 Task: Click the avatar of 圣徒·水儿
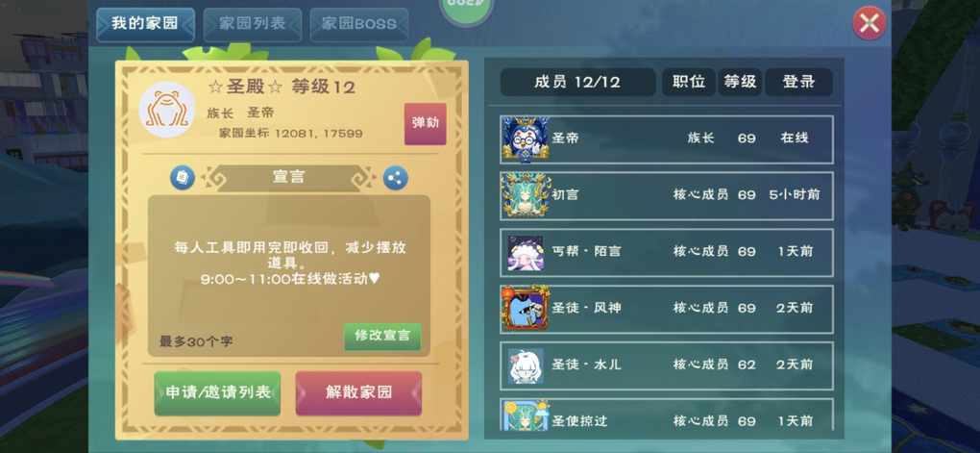pos(525,365)
